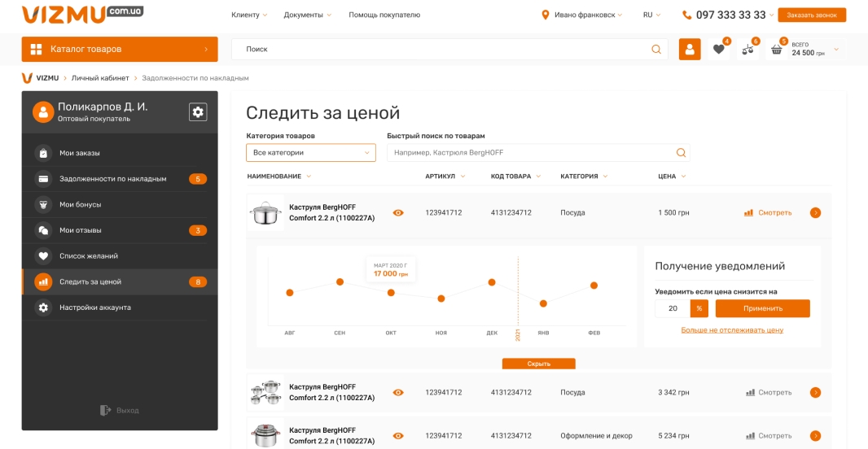Open the VIZMU logo home link
This screenshot has width=868, height=449.
click(x=82, y=14)
